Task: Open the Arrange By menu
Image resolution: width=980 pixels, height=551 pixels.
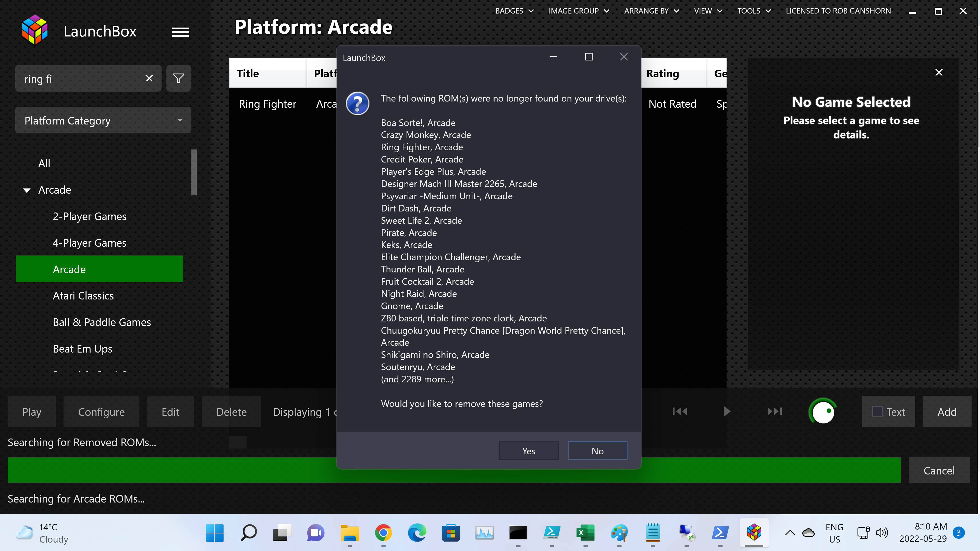Action: coord(651,11)
